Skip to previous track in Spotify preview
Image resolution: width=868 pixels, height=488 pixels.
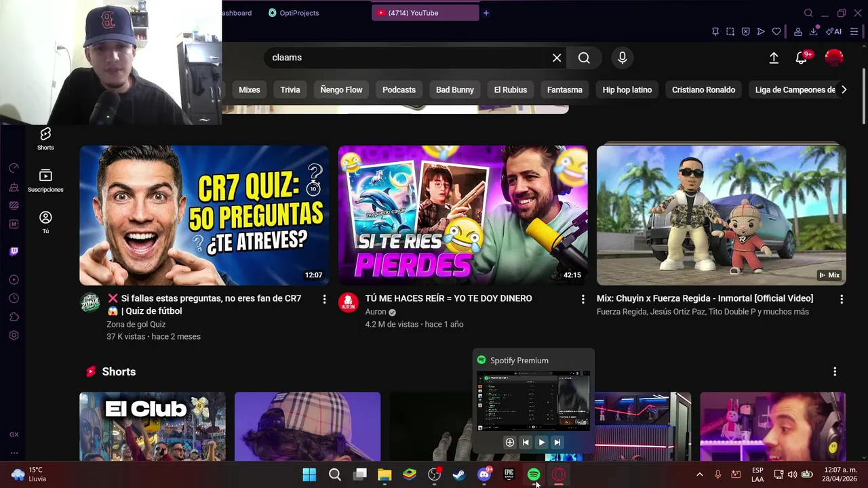click(x=526, y=443)
